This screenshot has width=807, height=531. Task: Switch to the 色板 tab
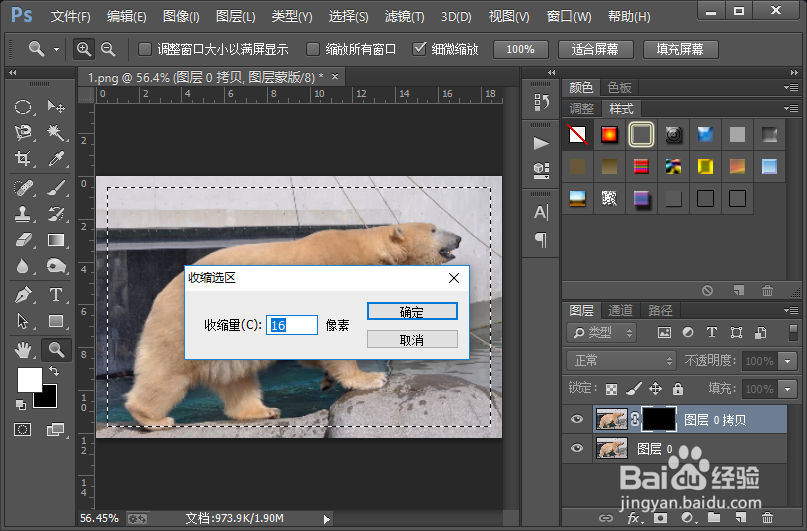[x=619, y=87]
